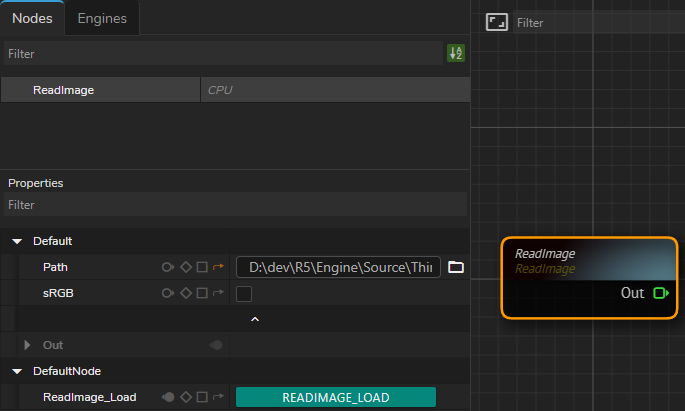Click the frame-all icon beside graph filter
The height and width of the screenshot is (411, 685).
point(497,22)
